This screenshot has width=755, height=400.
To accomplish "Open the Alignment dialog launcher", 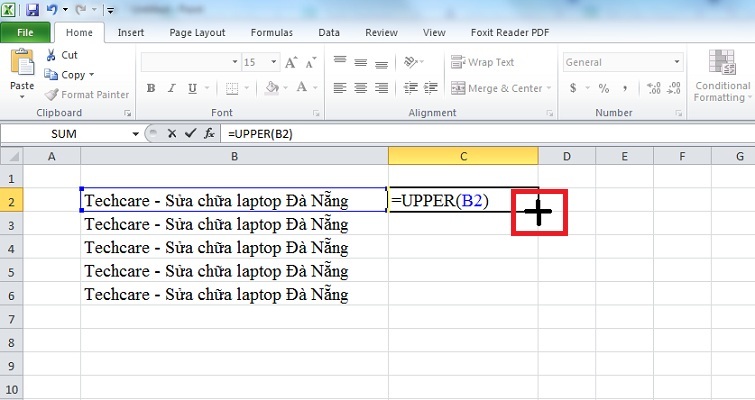I will pos(549,113).
